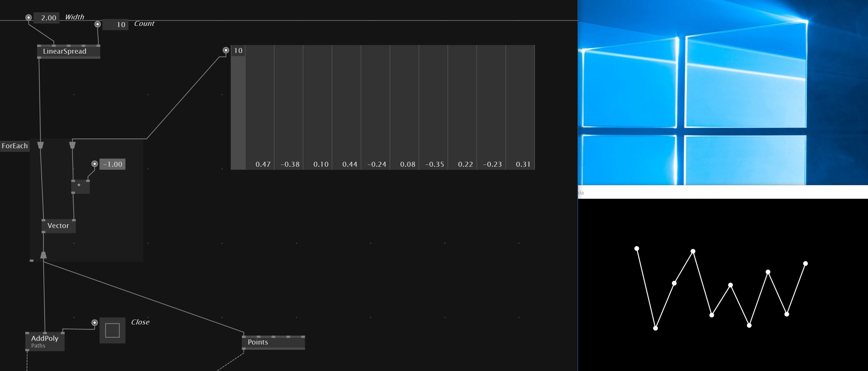Click the Width IOBox pin circle

(x=29, y=17)
